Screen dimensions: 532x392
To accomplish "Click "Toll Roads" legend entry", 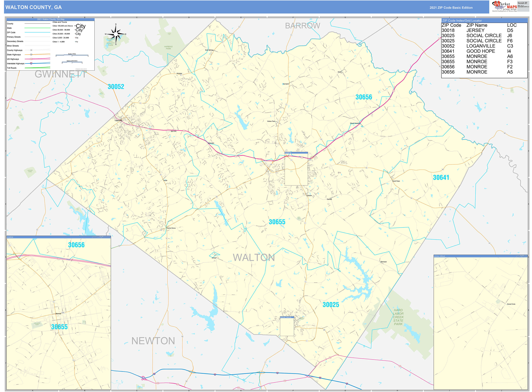I will pos(12,68).
